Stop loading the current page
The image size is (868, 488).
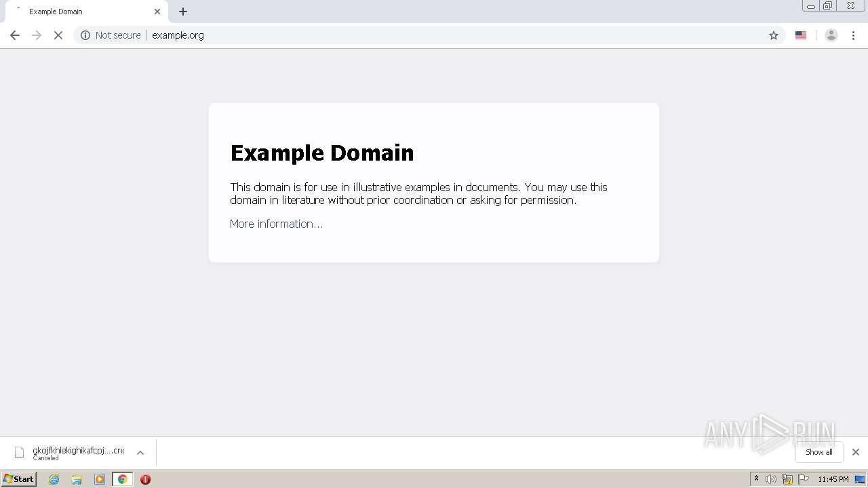58,35
